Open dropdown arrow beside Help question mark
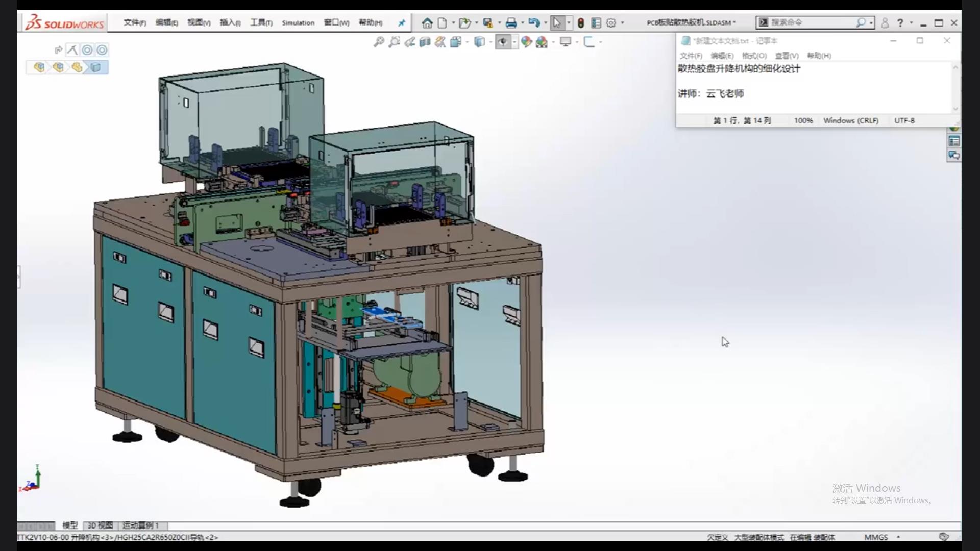Image resolution: width=980 pixels, height=551 pixels. click(x=911, y=23)
